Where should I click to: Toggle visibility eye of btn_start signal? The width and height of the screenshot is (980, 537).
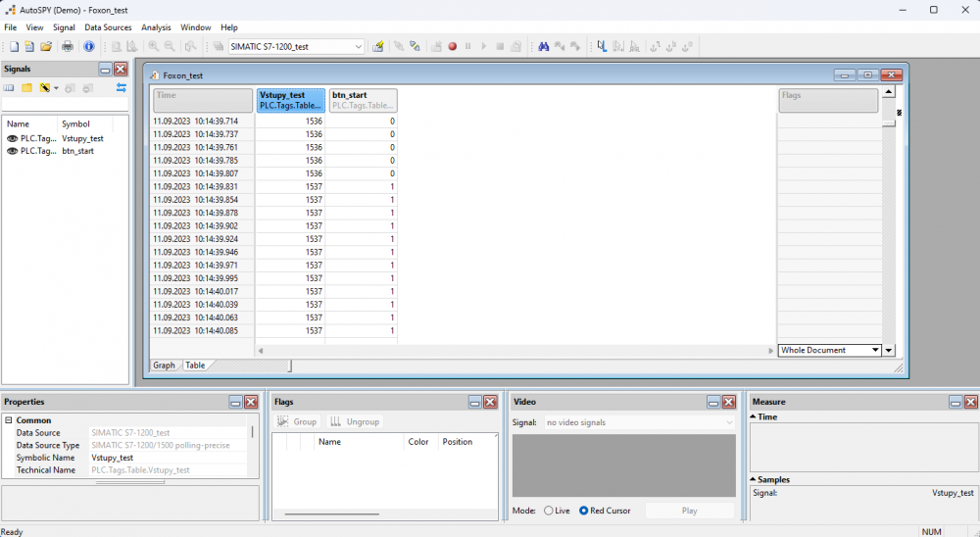(x=12, y=151)
